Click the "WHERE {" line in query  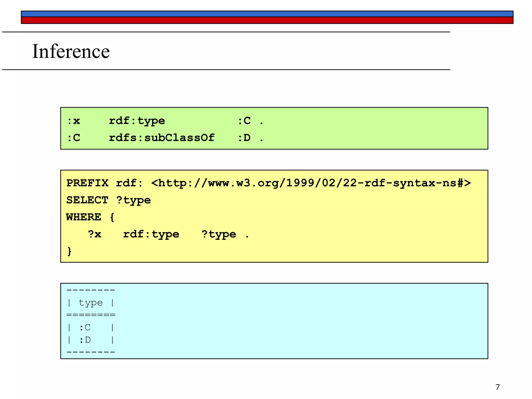pyautogui.click(x=90, y=217)
